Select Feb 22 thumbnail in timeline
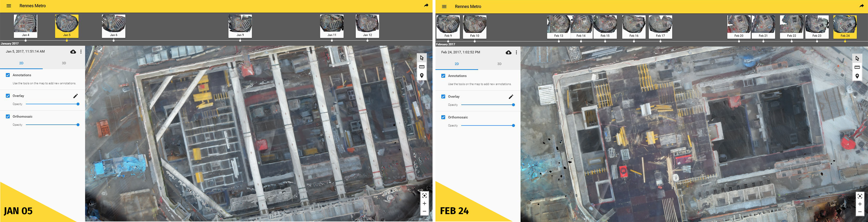 [792, 27]
